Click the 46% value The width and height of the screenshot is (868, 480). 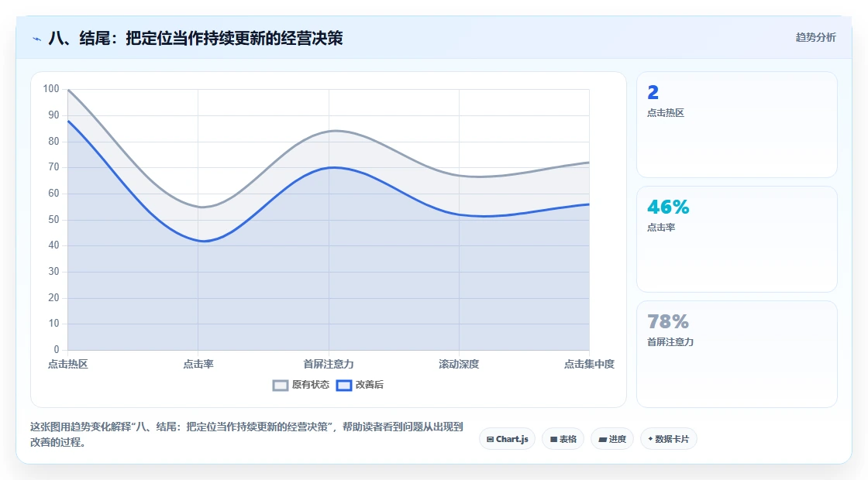click(x=668, y=207)
